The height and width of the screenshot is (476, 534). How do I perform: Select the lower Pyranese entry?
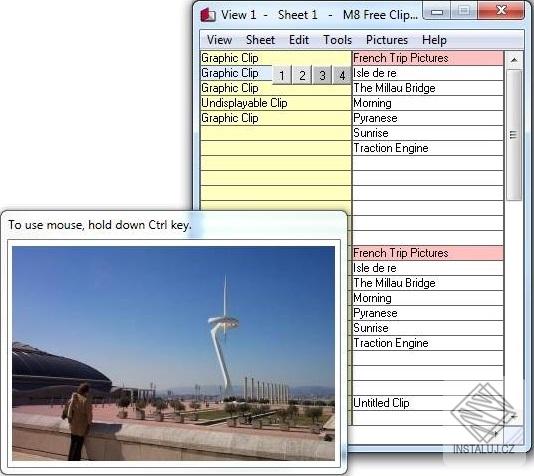[x=428, y=313]
